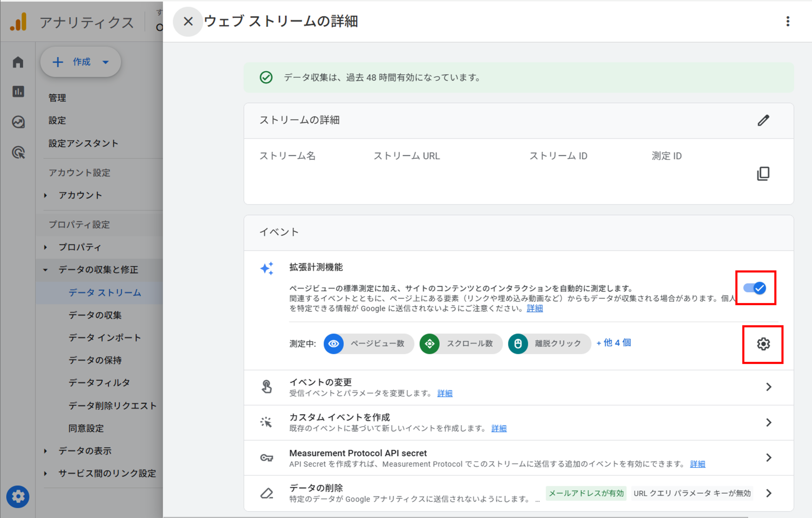Open the Advertising target cursor icon
The width and height of the screenshot is (812, 518).
(x=18, y=152)
